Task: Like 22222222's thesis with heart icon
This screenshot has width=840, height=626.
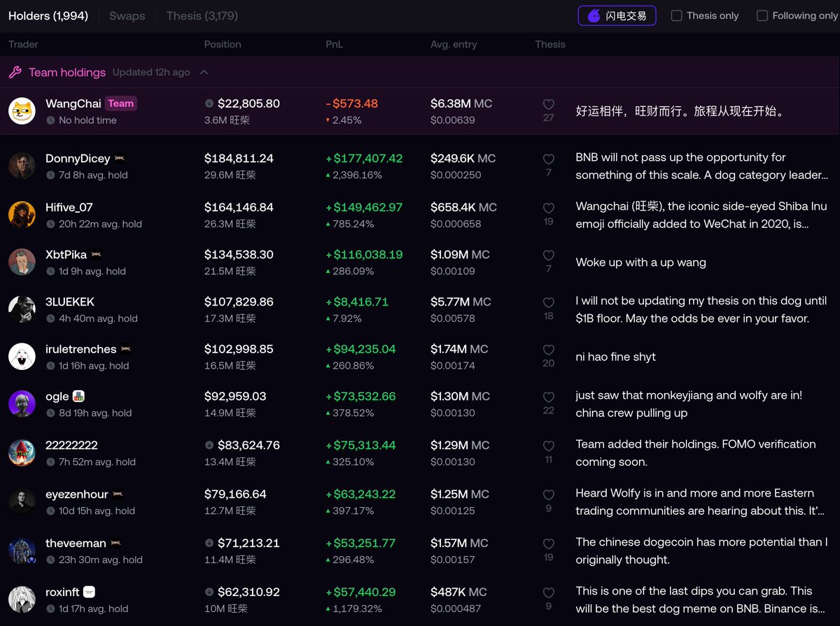Action: tap(549, 446)
